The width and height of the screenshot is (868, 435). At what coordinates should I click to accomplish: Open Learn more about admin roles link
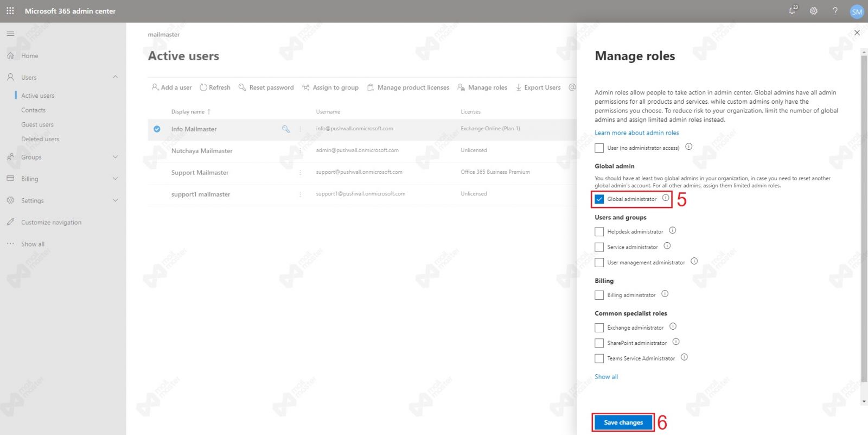coord(637,133)
